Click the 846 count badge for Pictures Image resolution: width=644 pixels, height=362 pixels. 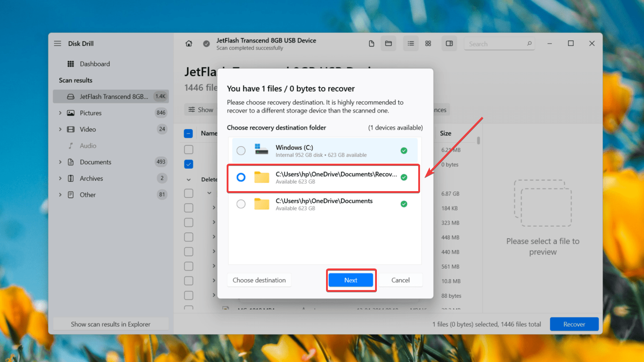point(161,113)
